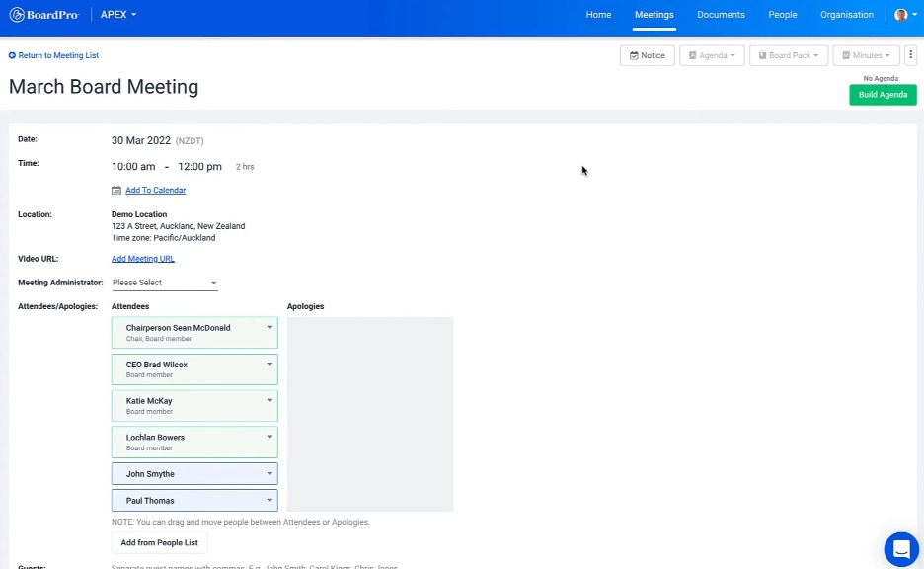Click the Add Meeting URL link

pos(142,258)
